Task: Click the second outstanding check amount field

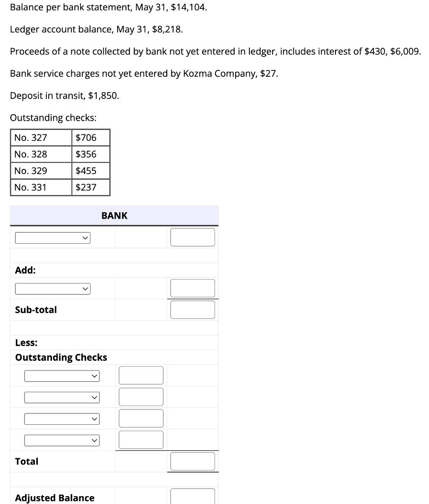Action: [x=141, y=397]
